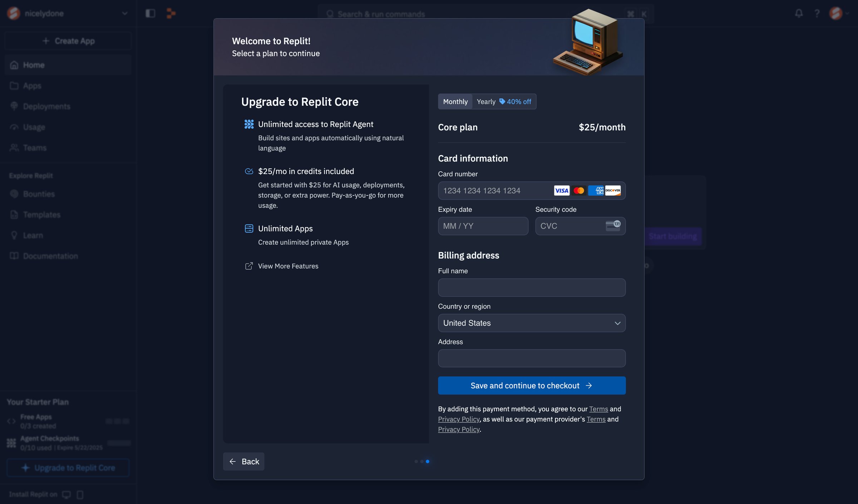
Task: Open Replit Privacy Policy link before 'as well as'
Action: click(x=459, y=419)
